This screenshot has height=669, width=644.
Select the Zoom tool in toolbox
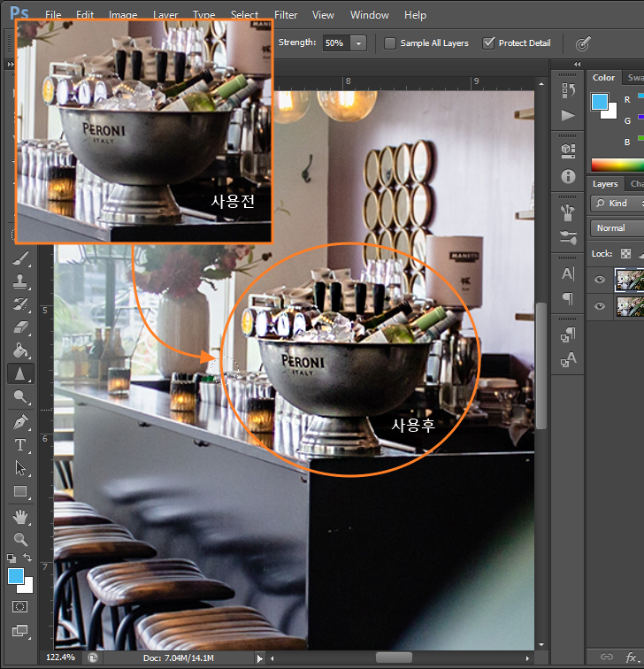(20, 539)
